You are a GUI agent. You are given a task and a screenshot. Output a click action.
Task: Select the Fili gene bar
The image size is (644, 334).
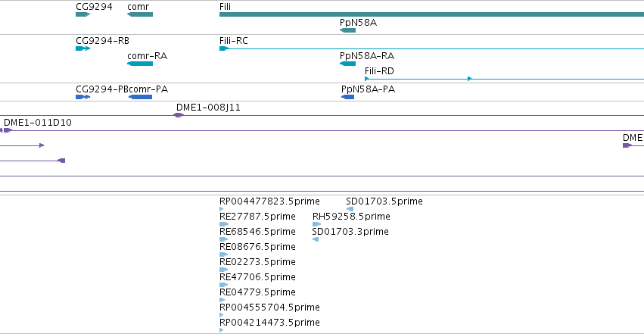[x=431, y=14]
